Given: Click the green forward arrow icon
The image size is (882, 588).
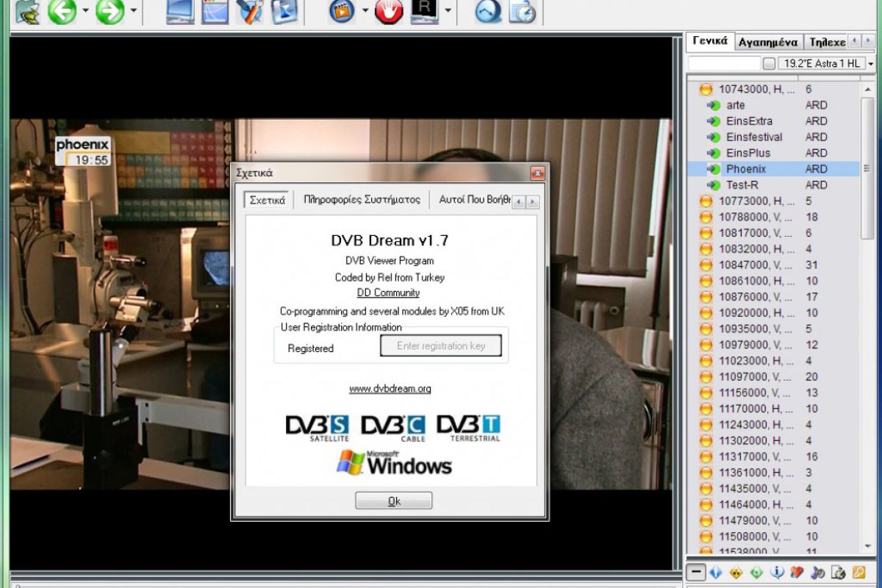Looking at the screenshot, I should click(110, 11).
